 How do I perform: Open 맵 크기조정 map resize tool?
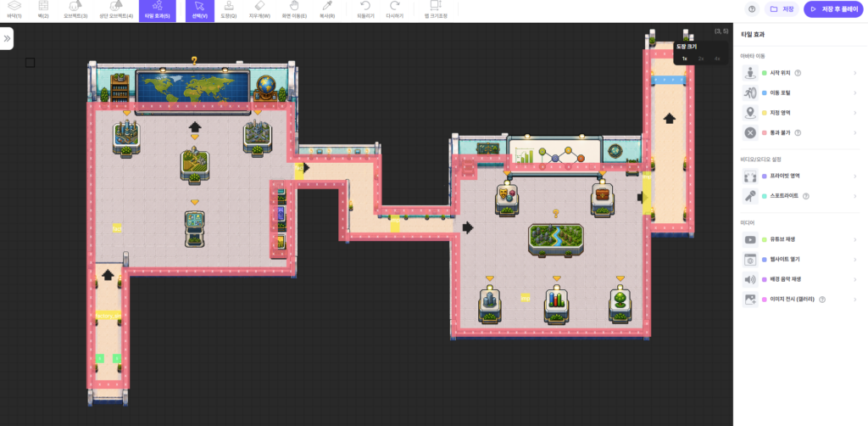coord(435,10)
